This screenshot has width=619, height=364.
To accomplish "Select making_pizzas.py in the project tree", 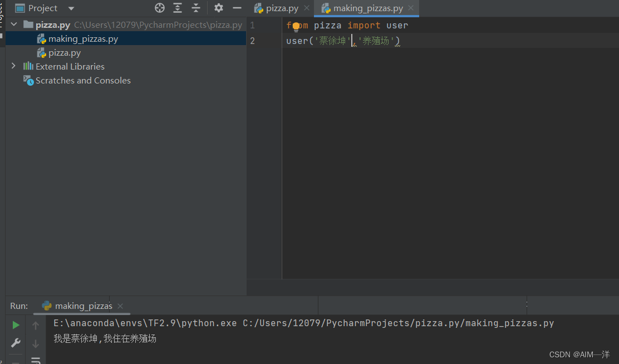I will click(126, 39).
